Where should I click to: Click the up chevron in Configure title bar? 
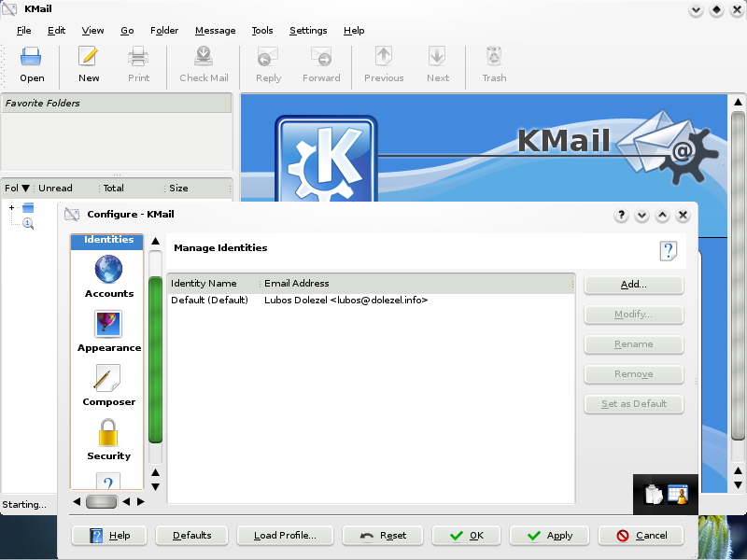[x=662, y=216]
